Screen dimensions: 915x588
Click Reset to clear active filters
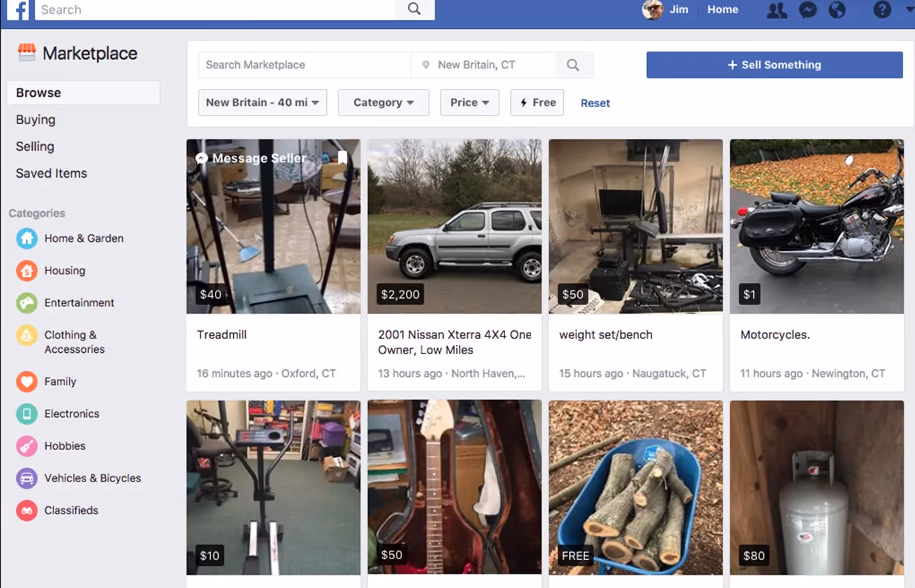[595, 103]
